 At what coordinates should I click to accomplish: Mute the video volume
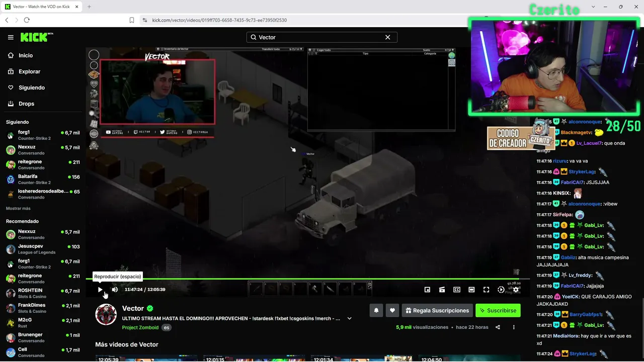click(x=115, y=290)
